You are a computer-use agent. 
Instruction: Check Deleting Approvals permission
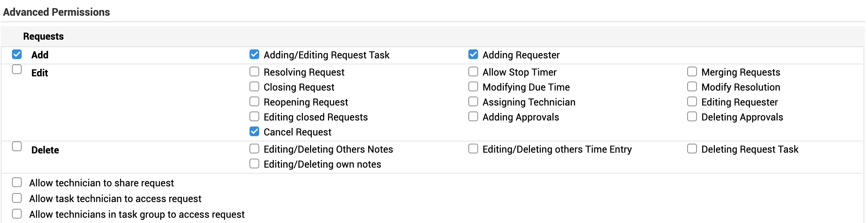692,116
